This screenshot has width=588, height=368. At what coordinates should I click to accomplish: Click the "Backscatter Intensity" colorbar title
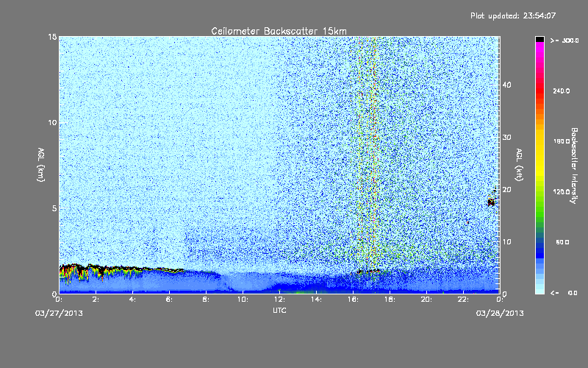574,166
